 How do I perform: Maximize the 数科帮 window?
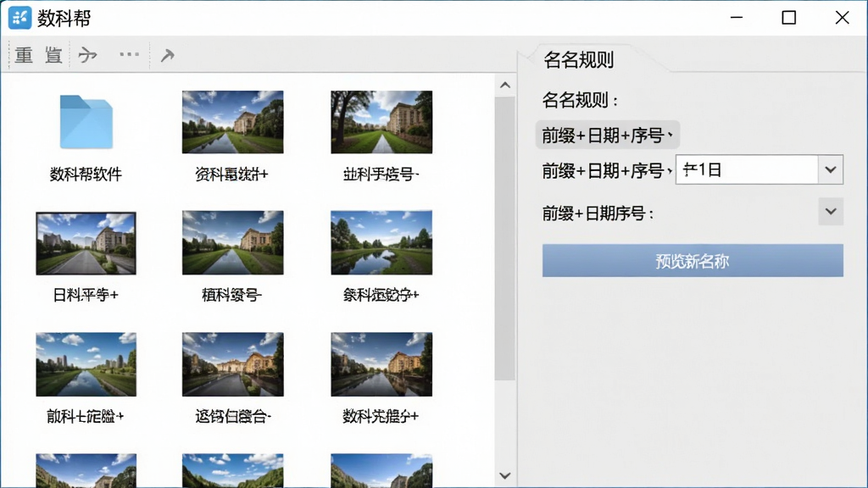(789, 18)
